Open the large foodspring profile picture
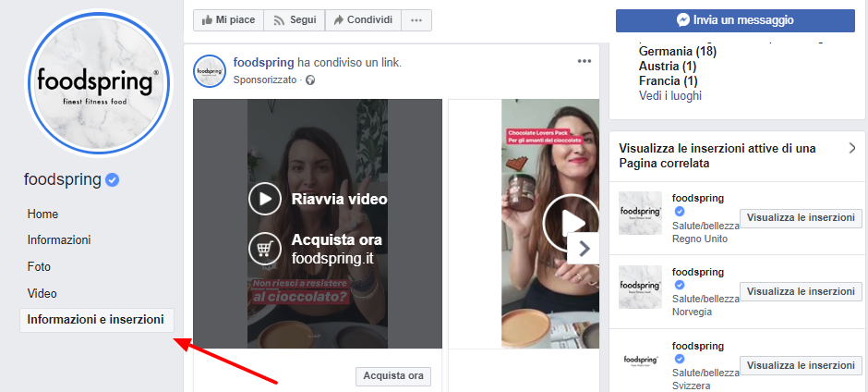The height and width of the screenshot is (392, 868). [x=99, y=83]
